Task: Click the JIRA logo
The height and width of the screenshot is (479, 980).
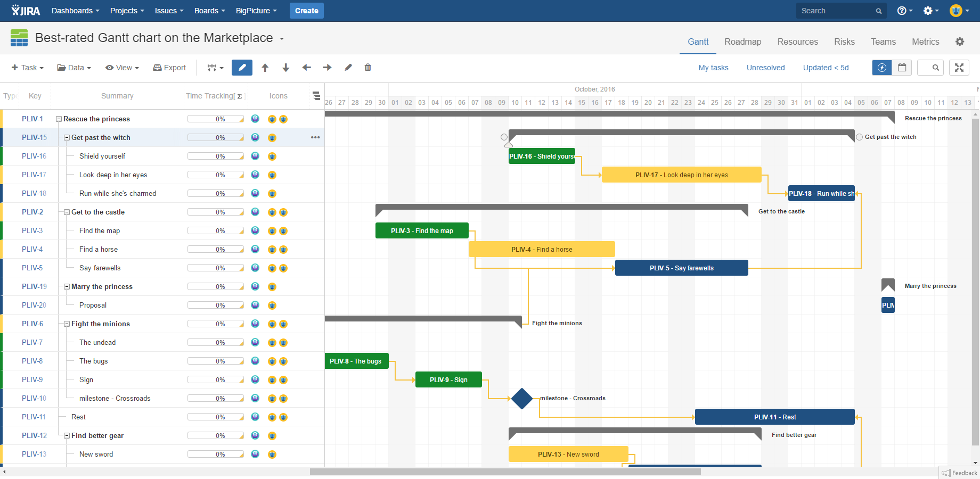Action: click(x=26, y=11)
